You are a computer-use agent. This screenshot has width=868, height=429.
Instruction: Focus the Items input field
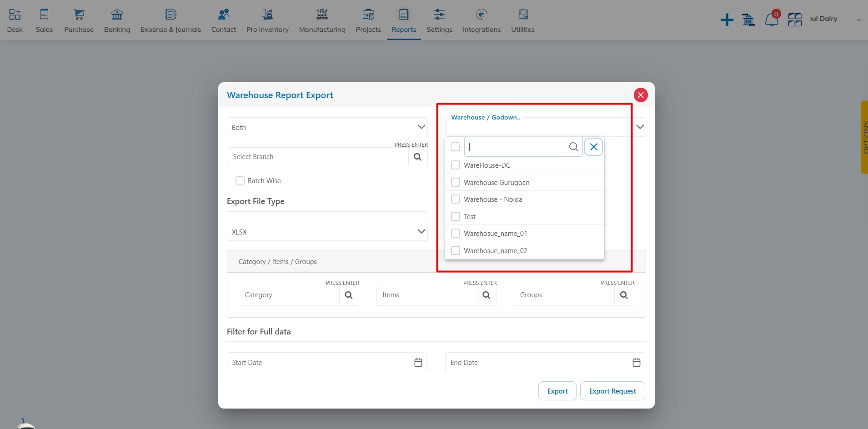[x=426, y=295]
